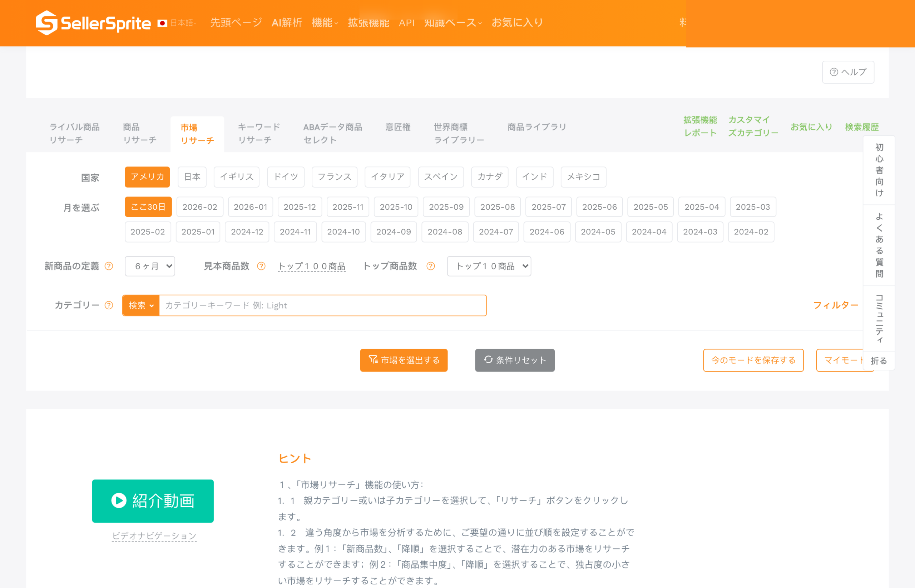Click the question icon next to カテゴリー
The image size is (915, 588).
click(109, 305)
